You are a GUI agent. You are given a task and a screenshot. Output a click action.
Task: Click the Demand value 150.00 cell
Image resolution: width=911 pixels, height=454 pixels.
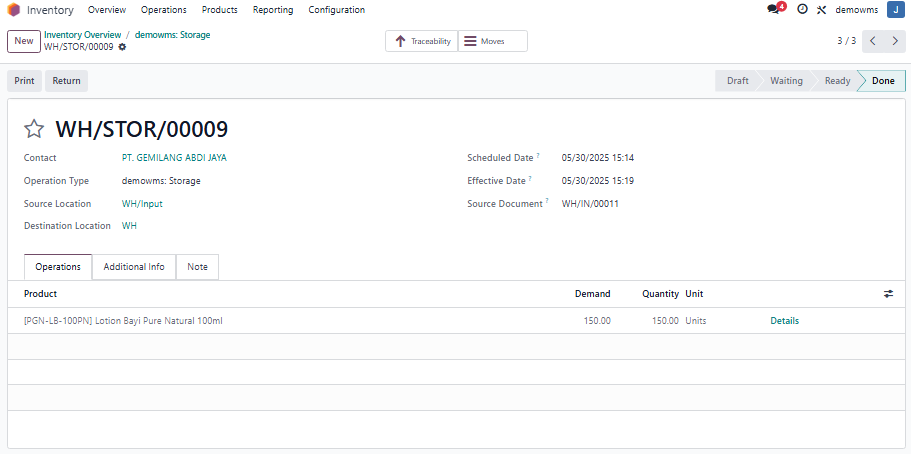click(597, 321)
